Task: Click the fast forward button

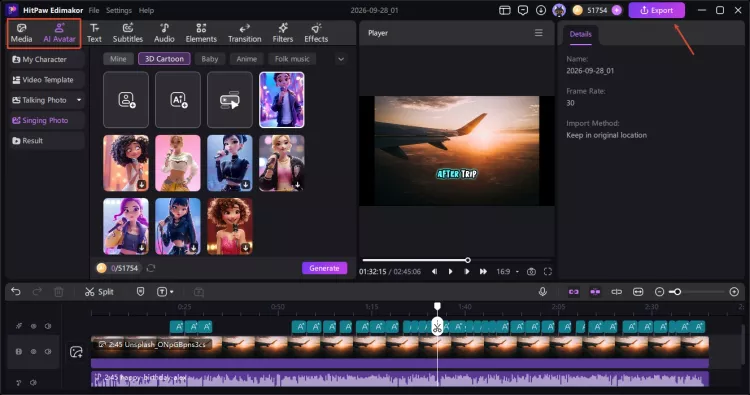Action: point(484,272)
